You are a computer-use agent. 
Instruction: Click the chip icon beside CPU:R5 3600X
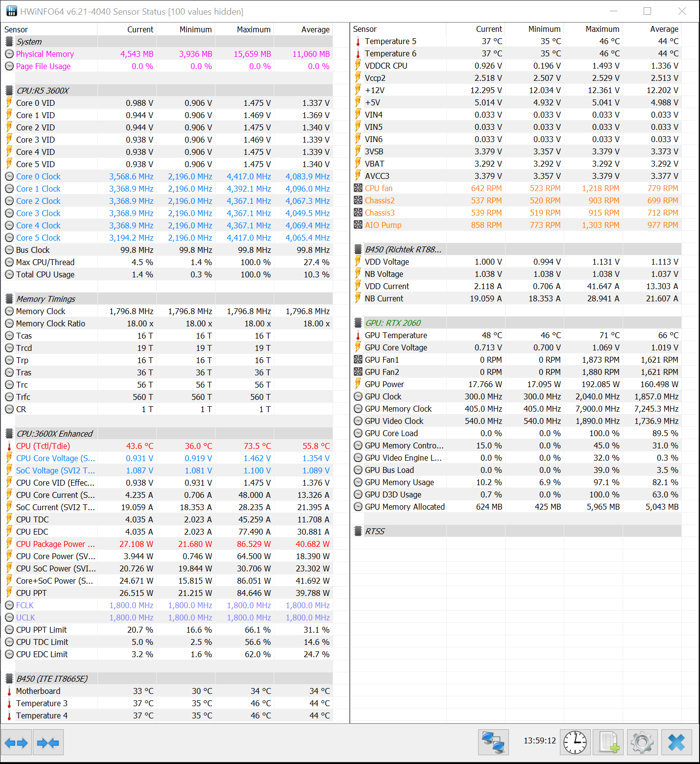coord(9,91)
